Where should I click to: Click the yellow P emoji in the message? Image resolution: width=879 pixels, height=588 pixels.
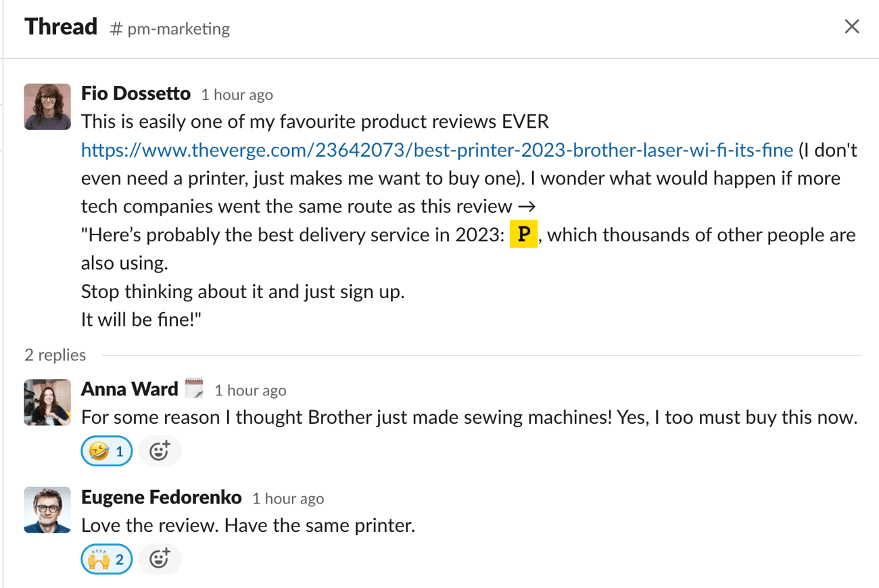click(x=523, y=235)
